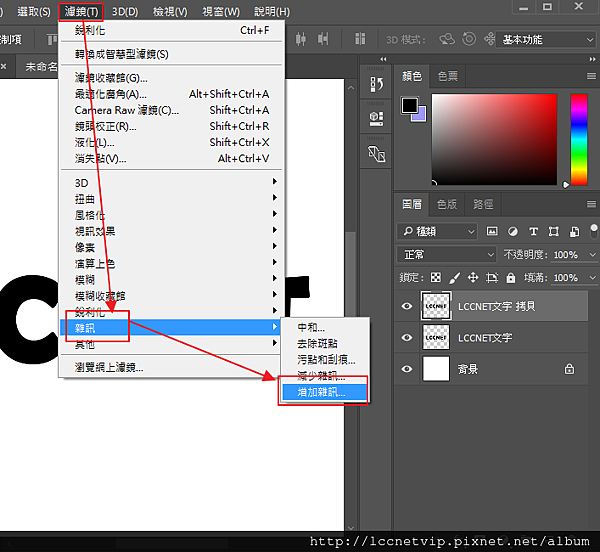Click the background lavender color swatch

coord(421,116)
